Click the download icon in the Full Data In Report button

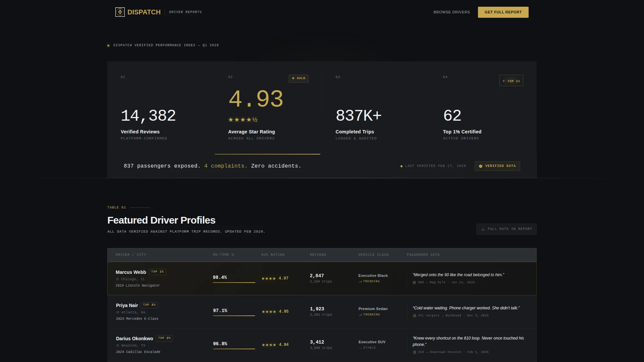pyautogui.click(x=483, y=229)
